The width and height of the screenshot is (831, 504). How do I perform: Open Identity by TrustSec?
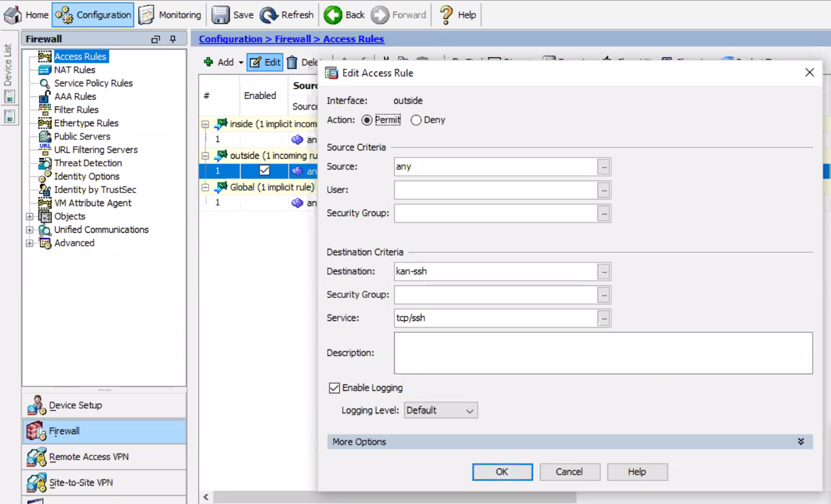(x=95, y=190)
